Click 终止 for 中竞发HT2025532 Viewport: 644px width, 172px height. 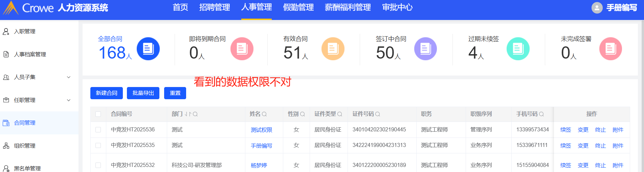pos(601,165)
